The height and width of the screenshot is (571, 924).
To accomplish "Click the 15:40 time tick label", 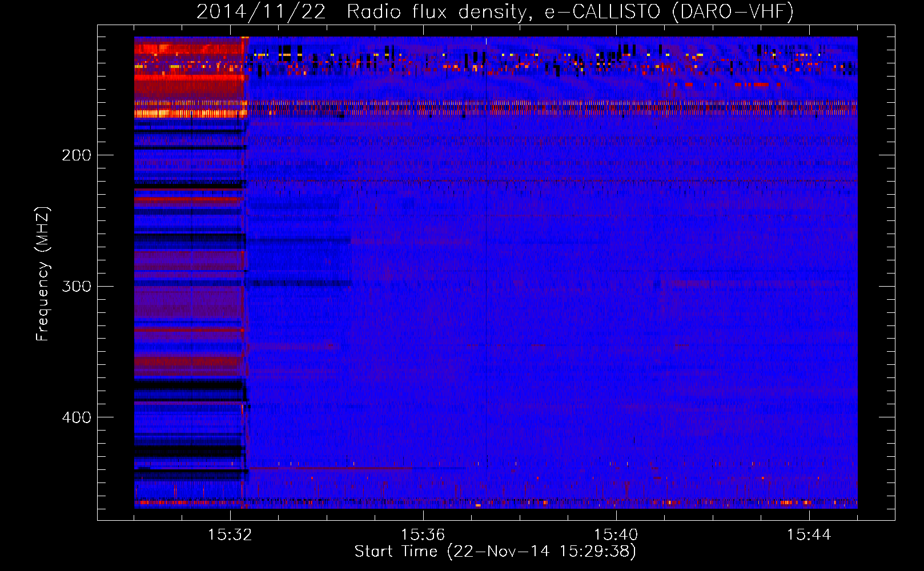I will click(616, 535).
